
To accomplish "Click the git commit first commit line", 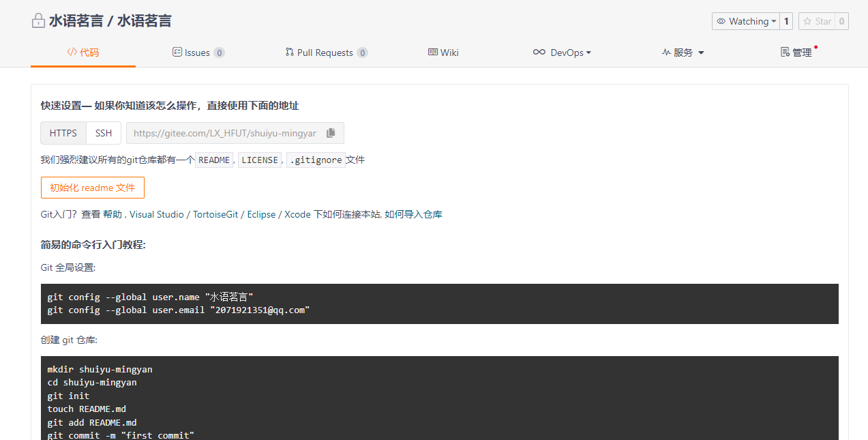I will [x=121, y=435].
